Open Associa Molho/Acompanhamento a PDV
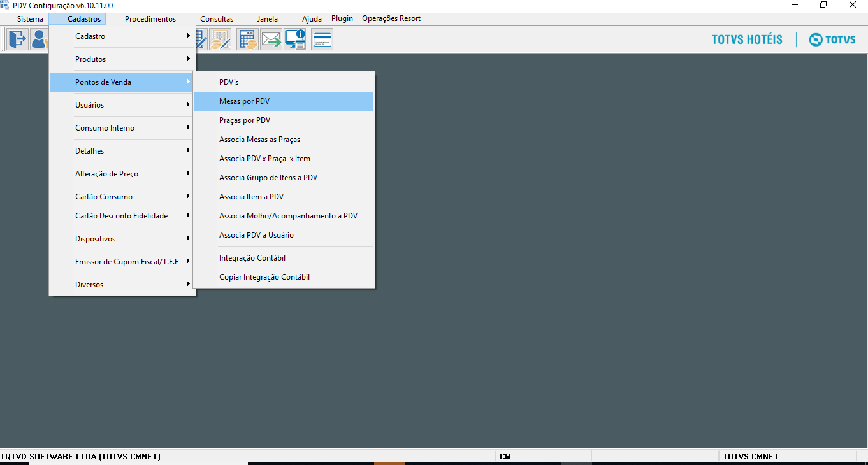The height and width of the screenshot is (465, 868). click(x=284, y=216)
